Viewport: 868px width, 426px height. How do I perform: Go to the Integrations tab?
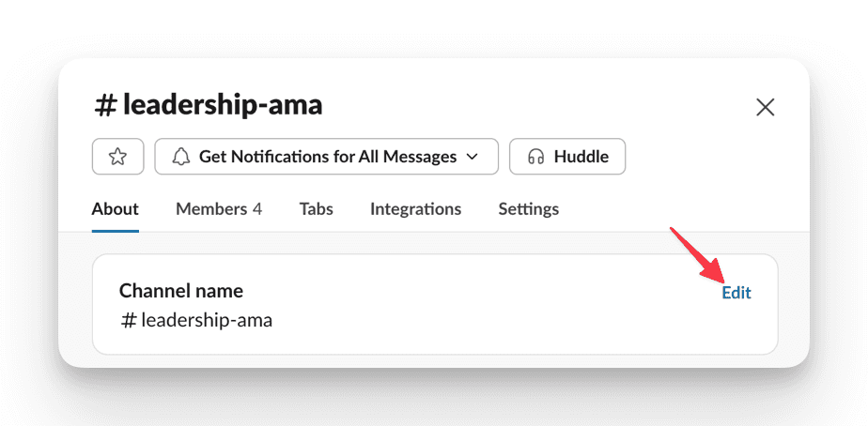[416, 209]
